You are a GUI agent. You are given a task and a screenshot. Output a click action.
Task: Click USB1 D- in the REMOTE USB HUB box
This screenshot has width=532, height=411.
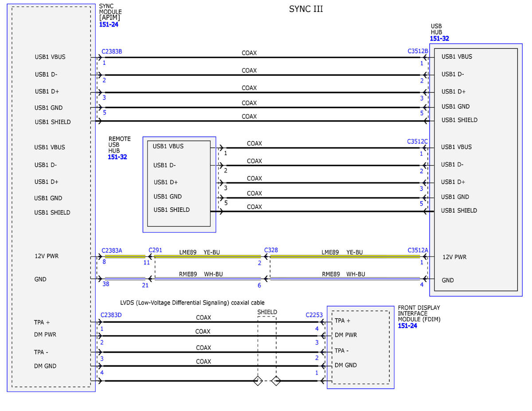(x=164, y=165)
